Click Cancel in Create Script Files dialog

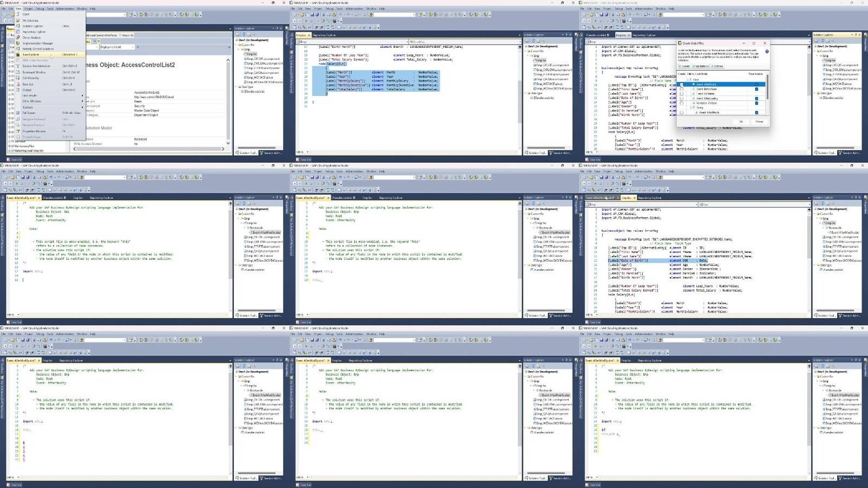point(759,122)
